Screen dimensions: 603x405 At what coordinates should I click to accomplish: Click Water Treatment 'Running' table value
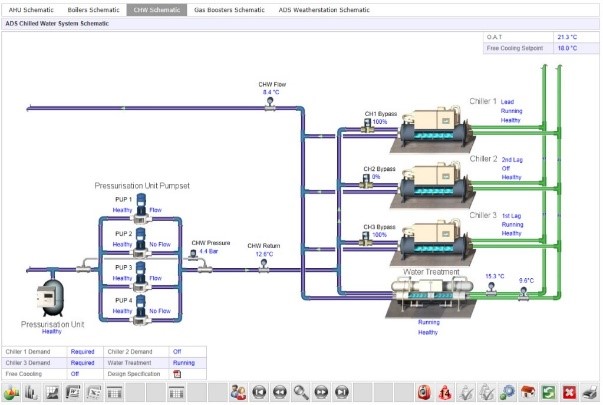click(184, 363)
